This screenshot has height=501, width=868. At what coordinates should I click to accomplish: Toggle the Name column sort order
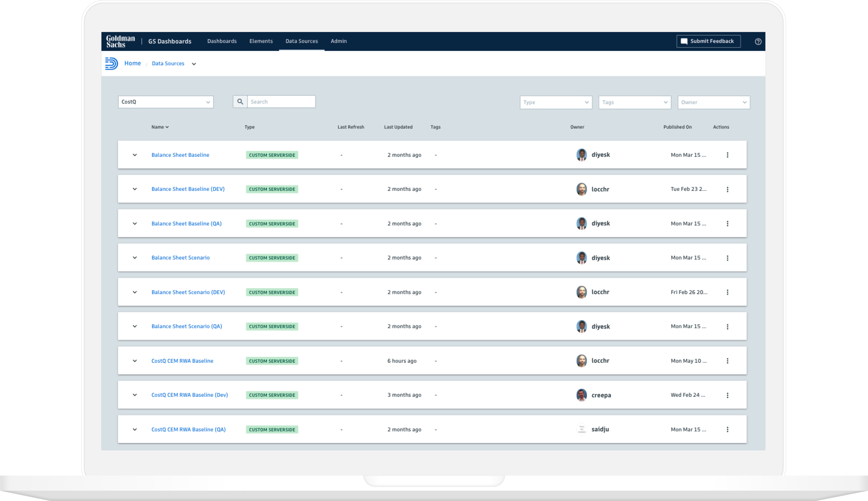(160, 127)
